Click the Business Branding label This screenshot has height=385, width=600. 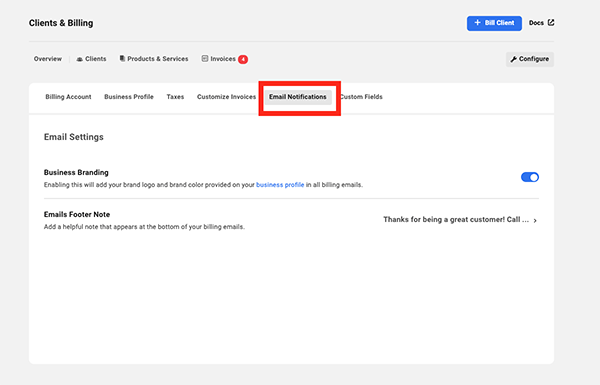[x=76, y=173]
